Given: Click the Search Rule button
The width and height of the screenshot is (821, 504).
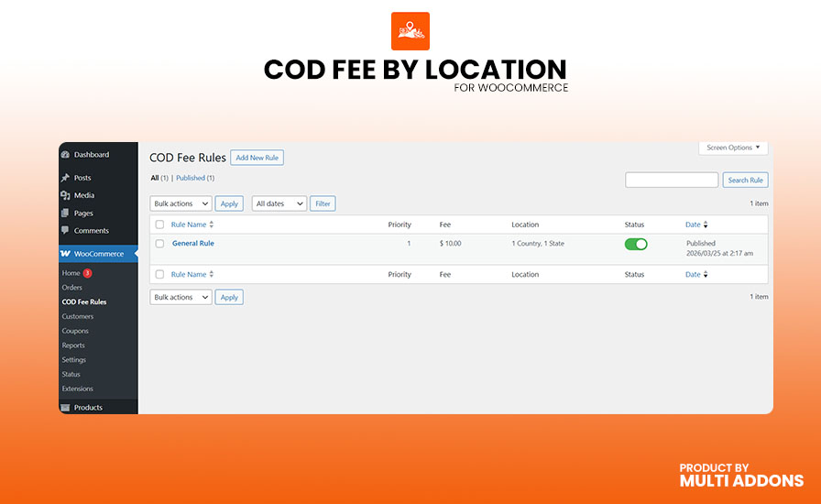Looking at the screenshot, I should pyautogui.click(x=745, y=181).
